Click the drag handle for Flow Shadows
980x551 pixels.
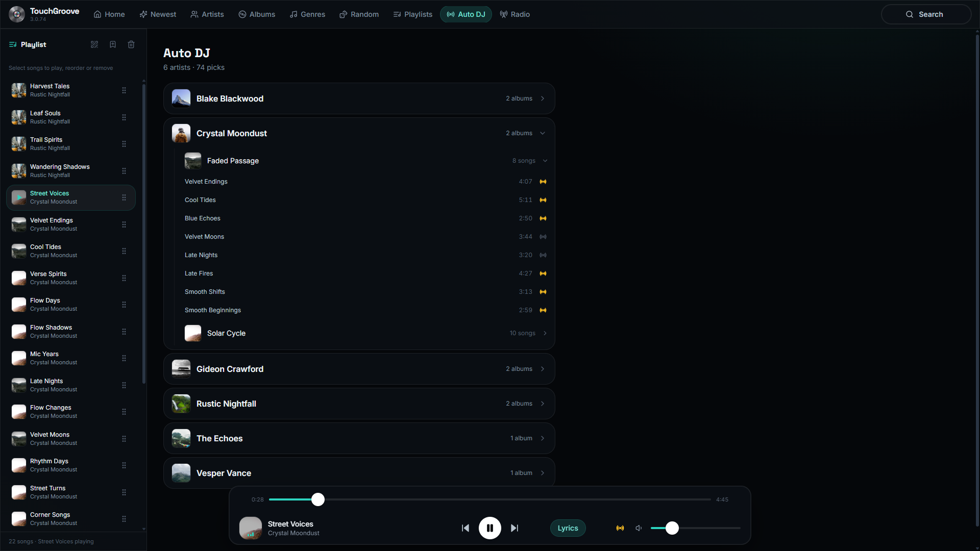coord(124,332)
